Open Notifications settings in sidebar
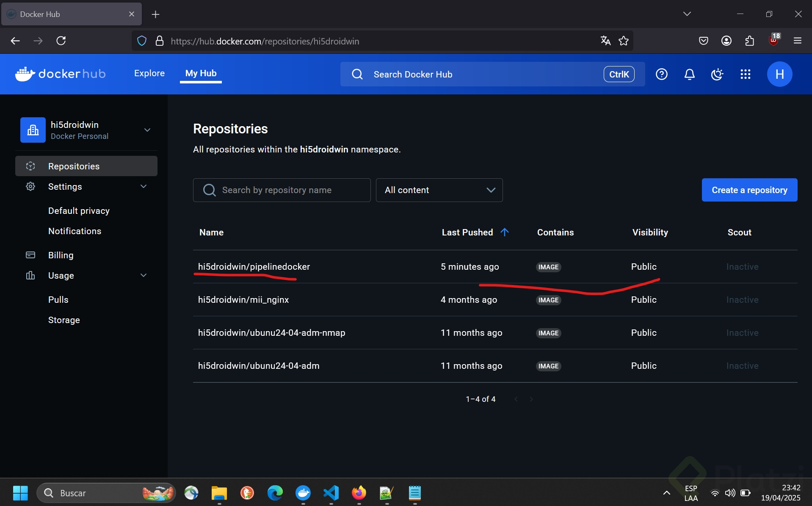 pyautogui.click(x=75, y=231)
